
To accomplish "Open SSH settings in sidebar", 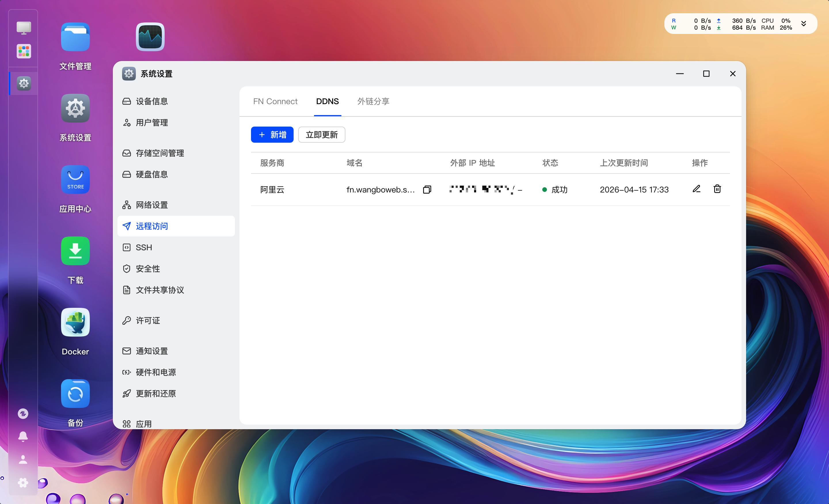I will pos(144,247).
